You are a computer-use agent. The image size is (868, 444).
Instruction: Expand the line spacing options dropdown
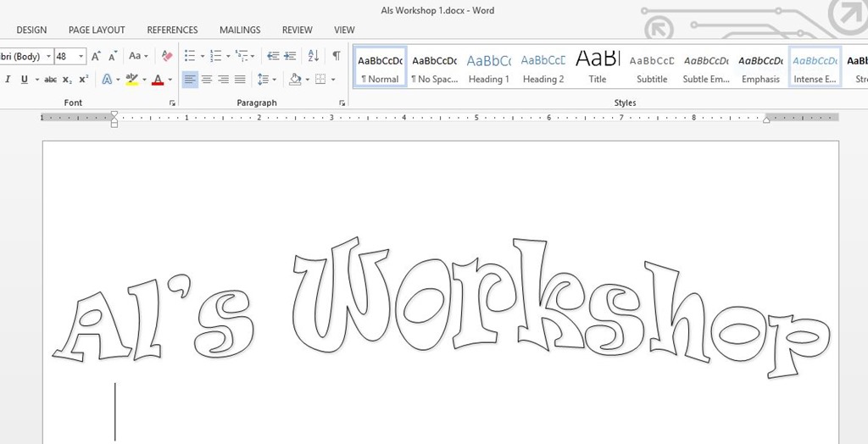(275, 80)
